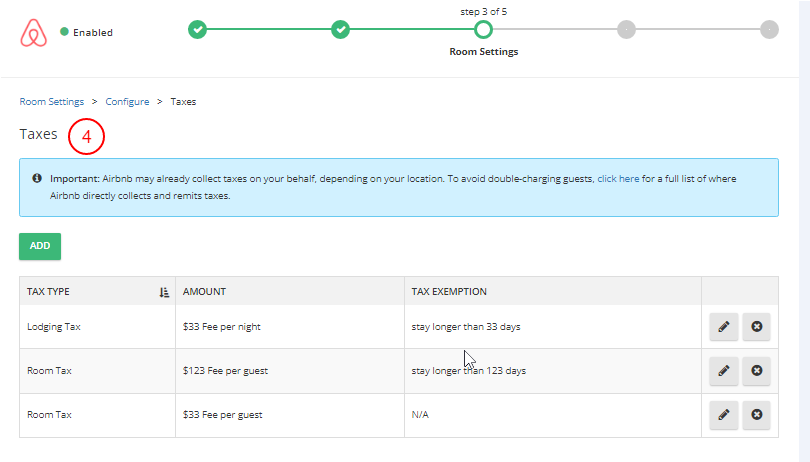Jump to the fourth step circle
The image size is (810, 462).
coord(626,29)
